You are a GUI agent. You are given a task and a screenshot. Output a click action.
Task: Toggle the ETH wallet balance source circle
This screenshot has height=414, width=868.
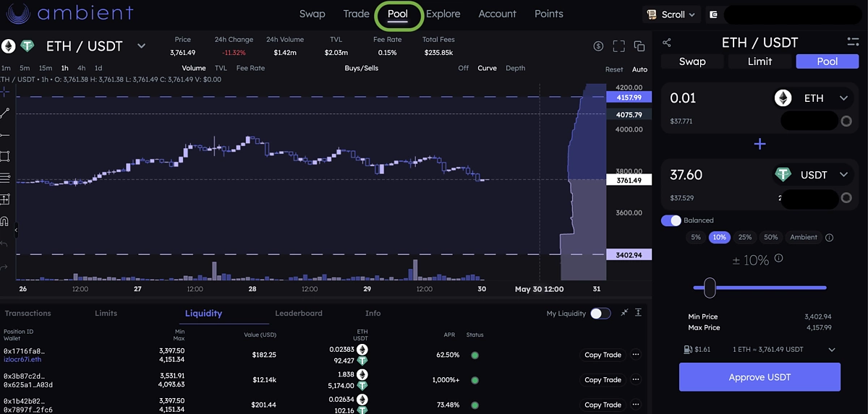(x=846, y=121)
